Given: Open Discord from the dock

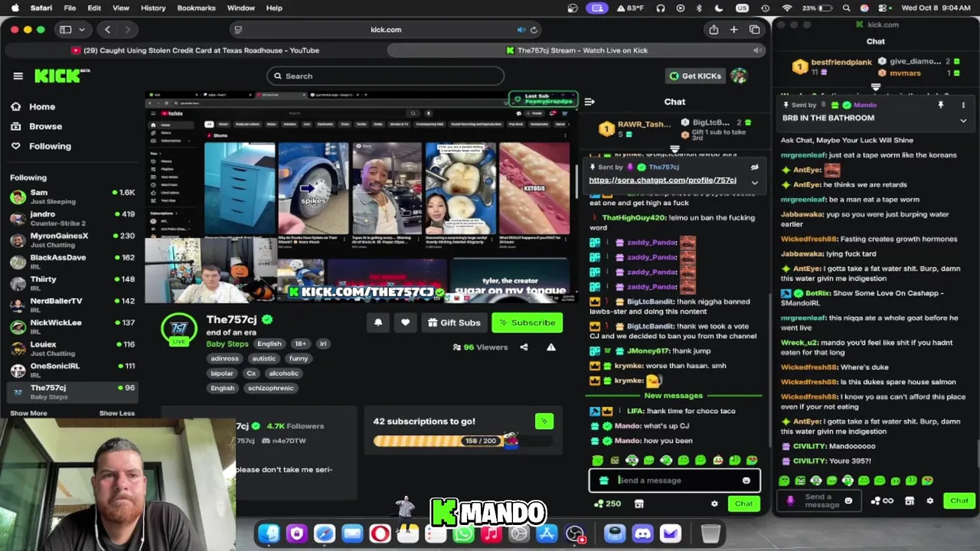Looking at the screenshot, I should point(642,533).
